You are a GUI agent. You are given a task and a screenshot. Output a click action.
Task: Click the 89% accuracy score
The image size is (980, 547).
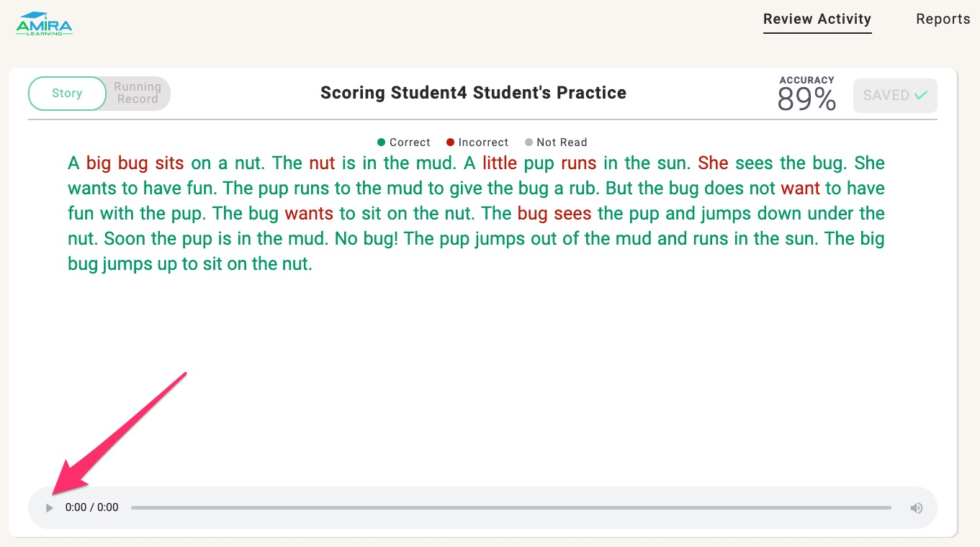(x=806, y=99)
